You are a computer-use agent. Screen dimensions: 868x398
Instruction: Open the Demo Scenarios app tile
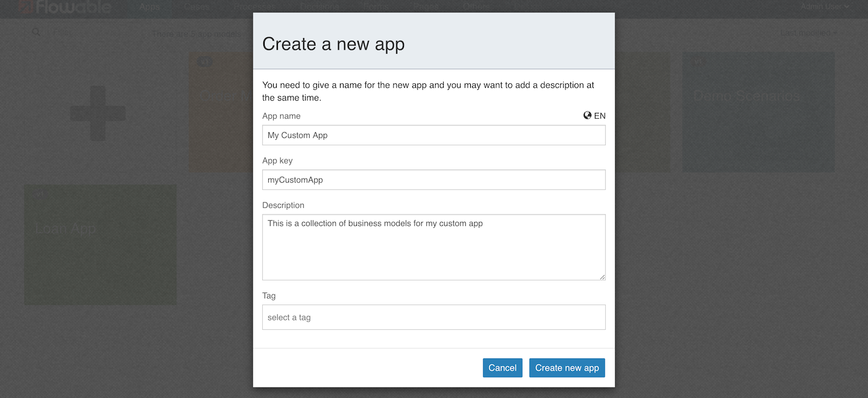point(758,112)
